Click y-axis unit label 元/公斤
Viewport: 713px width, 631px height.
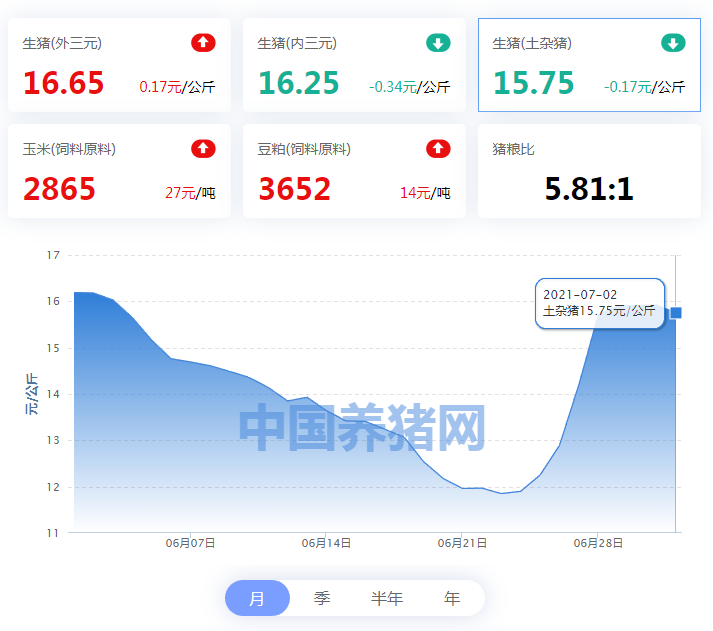point(31,394)
